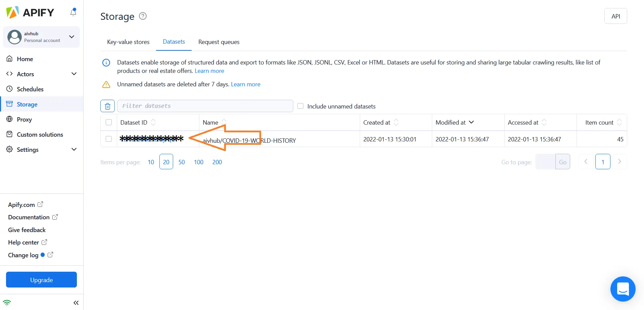
Task: Sort by Name column
Action: tap(224, 122)
